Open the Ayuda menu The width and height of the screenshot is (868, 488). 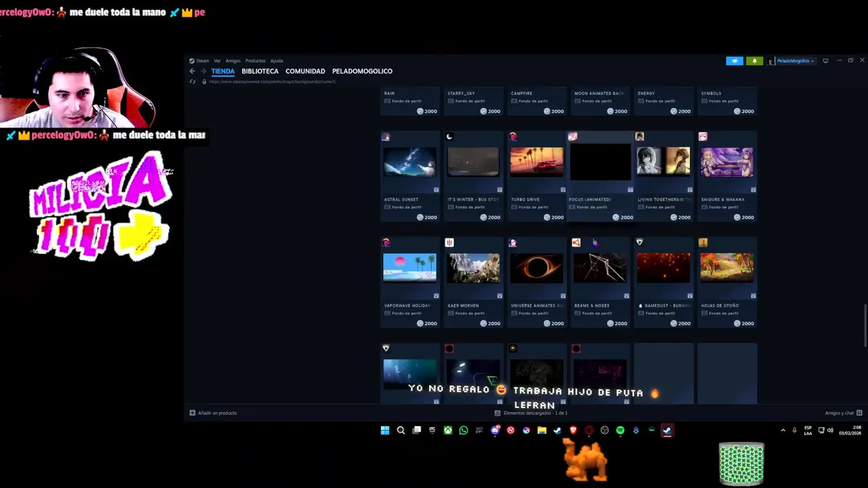point(277,61)
